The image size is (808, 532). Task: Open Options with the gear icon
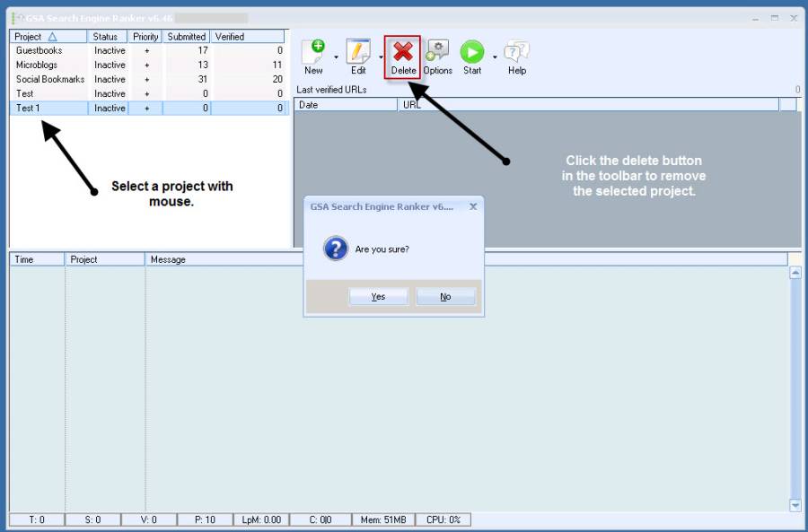click(x=437, y=53)
